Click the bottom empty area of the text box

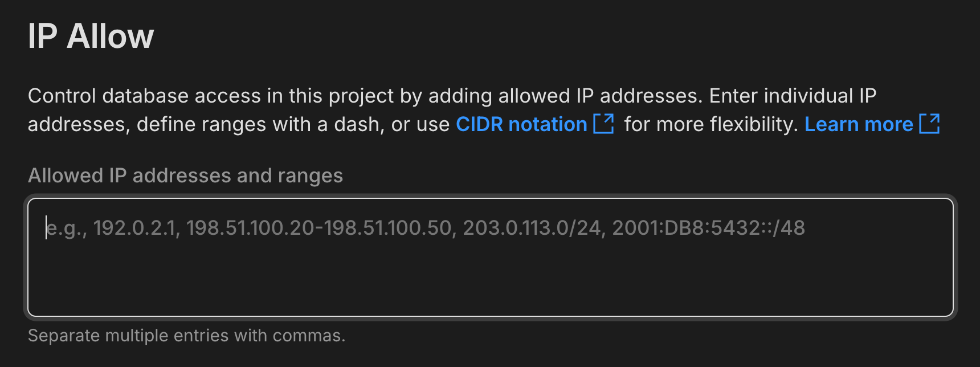click(490, 291)
